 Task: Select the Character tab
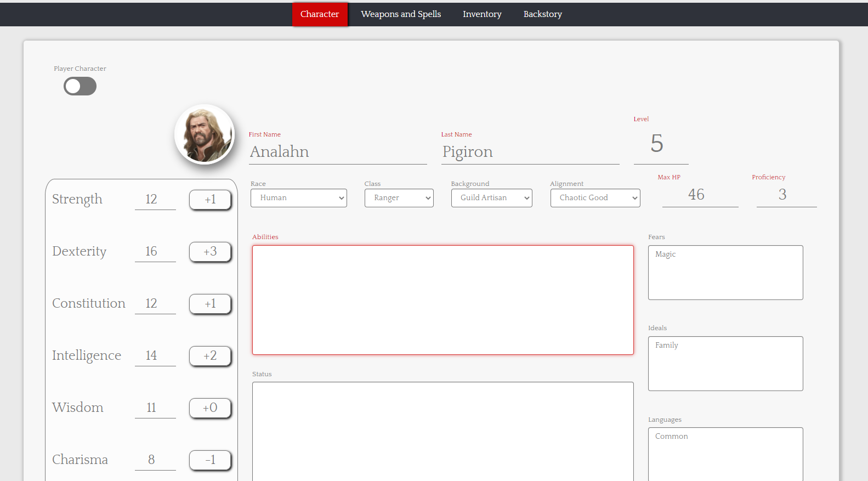[320, 14]
